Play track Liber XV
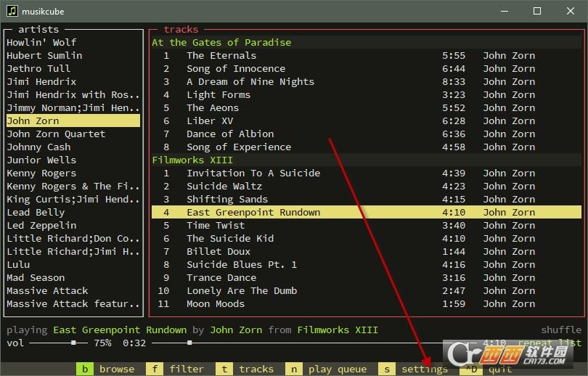The width and height of the screenshot is (588, 376). pyautogui.click(x=367, y=120)
